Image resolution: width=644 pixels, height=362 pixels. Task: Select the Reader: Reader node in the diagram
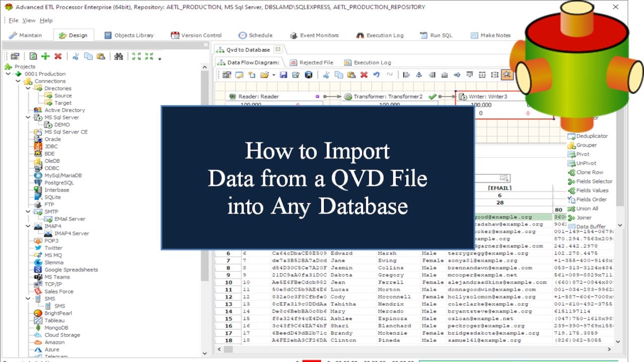[274, 97]
